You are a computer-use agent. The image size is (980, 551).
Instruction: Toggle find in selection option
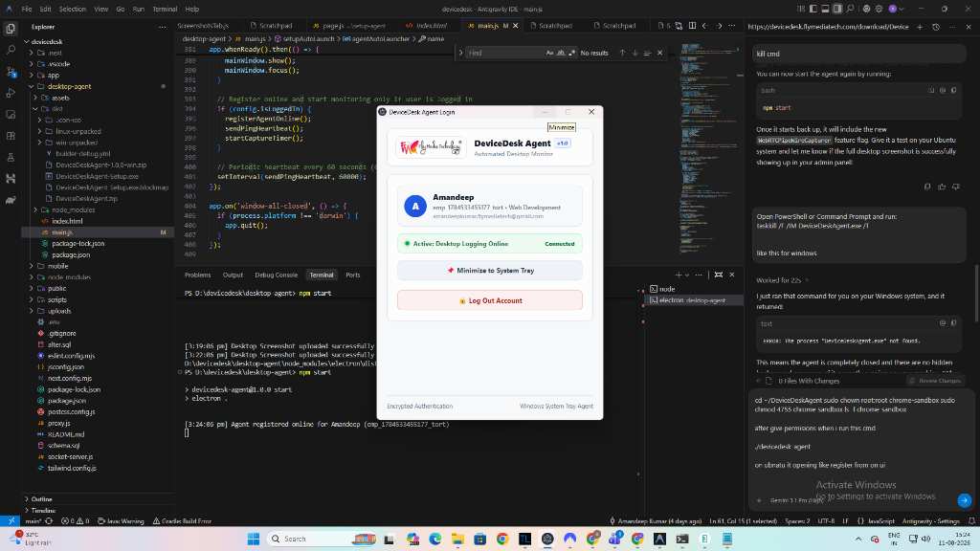point(647,54)
